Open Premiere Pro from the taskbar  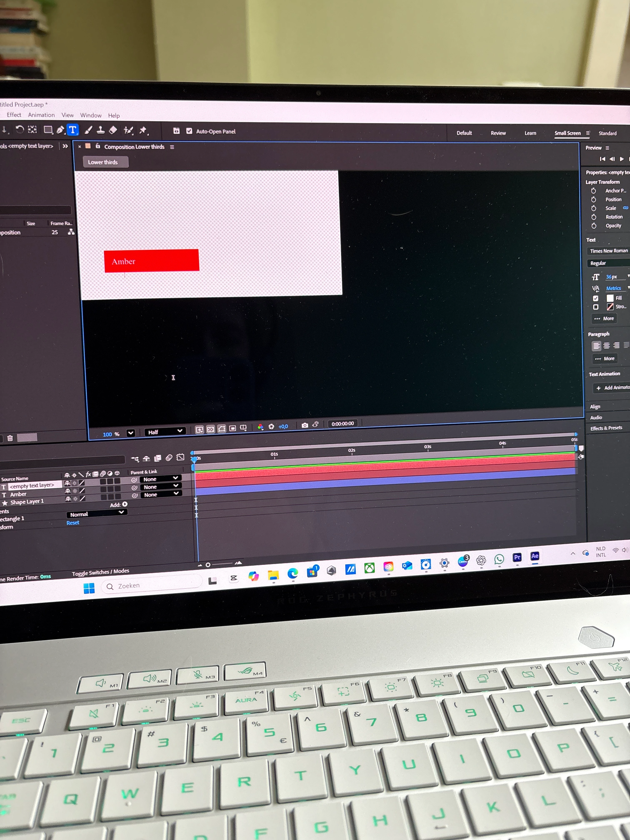[x=517, y=557]
